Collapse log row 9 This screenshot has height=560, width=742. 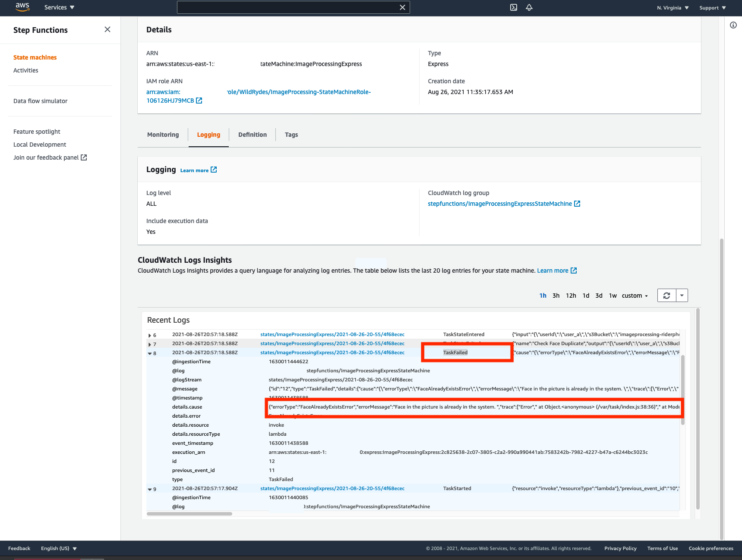click(150, 489)
